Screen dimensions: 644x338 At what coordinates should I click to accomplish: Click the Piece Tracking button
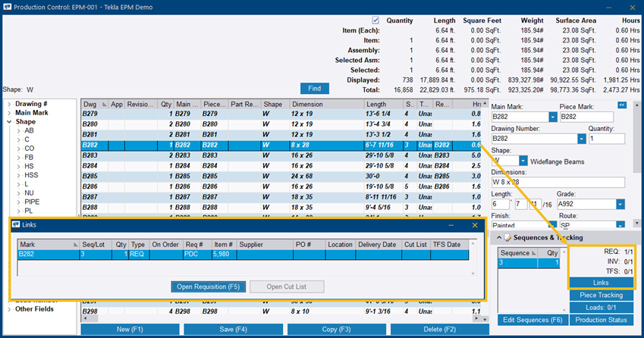[601, 295]
